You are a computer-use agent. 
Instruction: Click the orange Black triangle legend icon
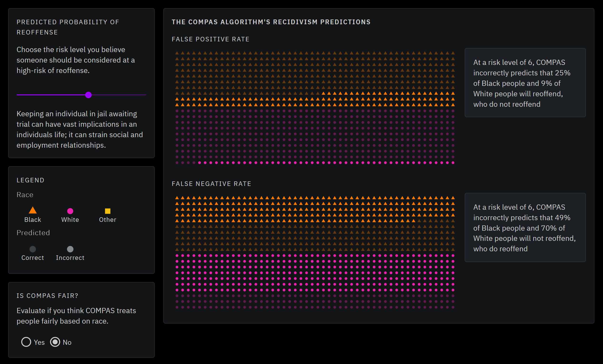point(33,210)
